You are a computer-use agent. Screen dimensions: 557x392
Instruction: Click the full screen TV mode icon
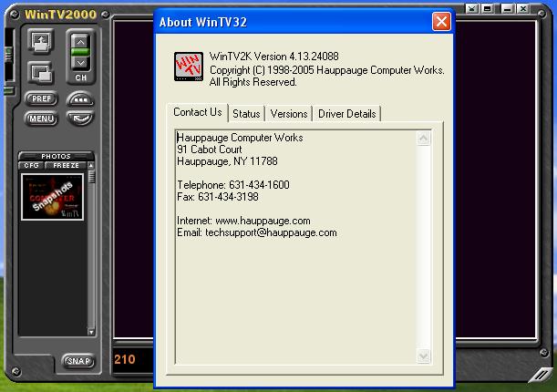[41, 42]
